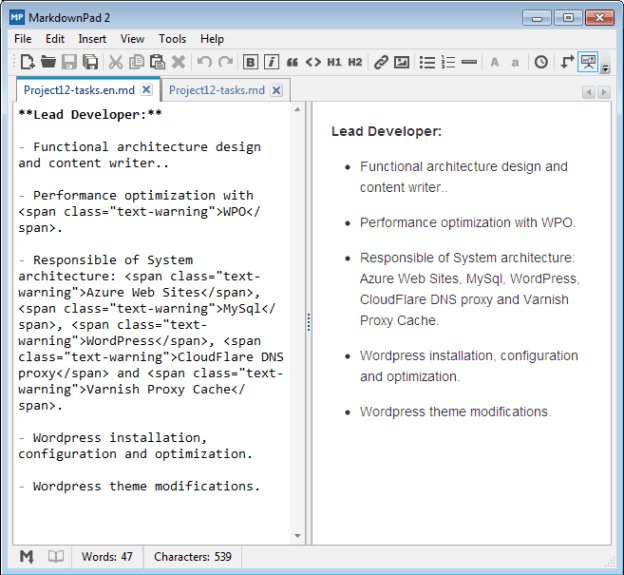Insert a horizontal rule from toolbar
This screenshot has height=575, width=624.
point(470,62)
